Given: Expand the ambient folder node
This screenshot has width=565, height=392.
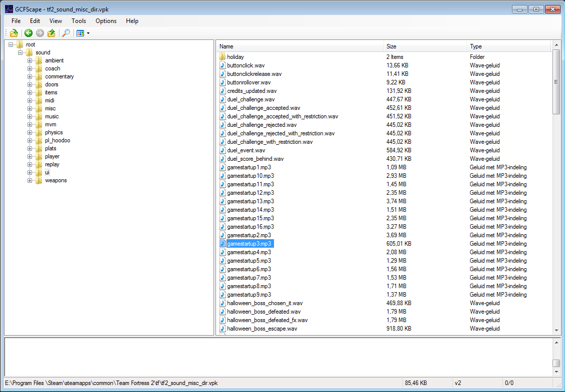Looking at the screenshot, I should (30, 60).
